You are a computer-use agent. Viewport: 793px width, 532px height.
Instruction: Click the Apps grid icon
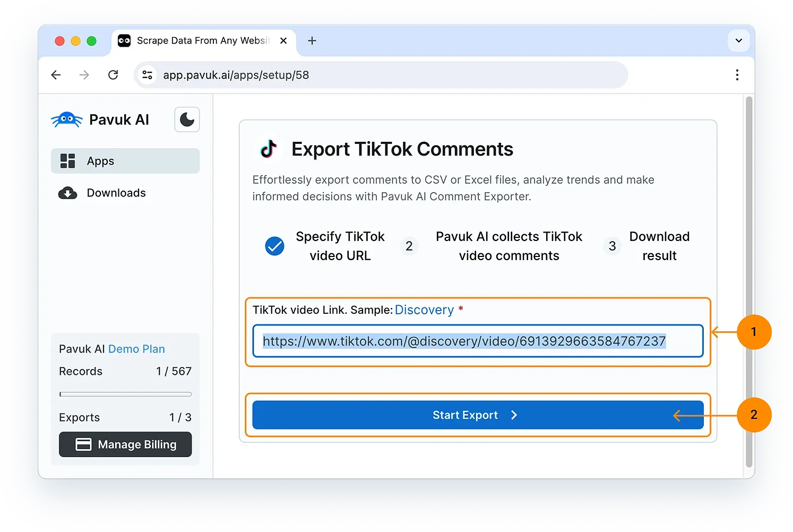(x=68, y=161)
